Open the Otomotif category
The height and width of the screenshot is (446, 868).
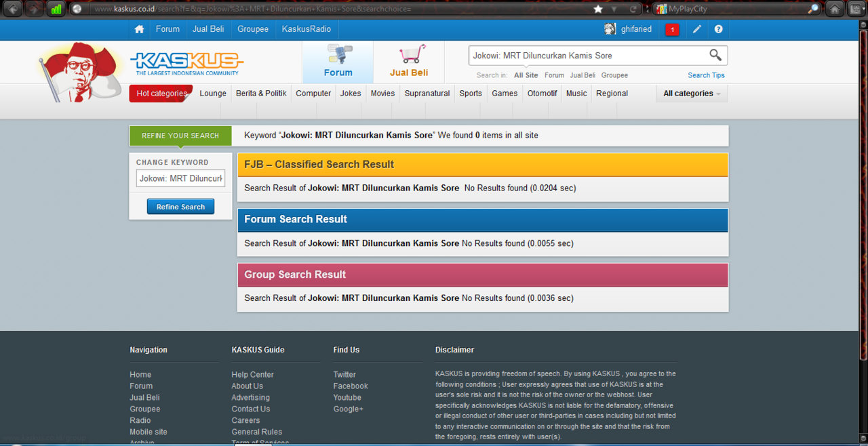click(542, 94)
